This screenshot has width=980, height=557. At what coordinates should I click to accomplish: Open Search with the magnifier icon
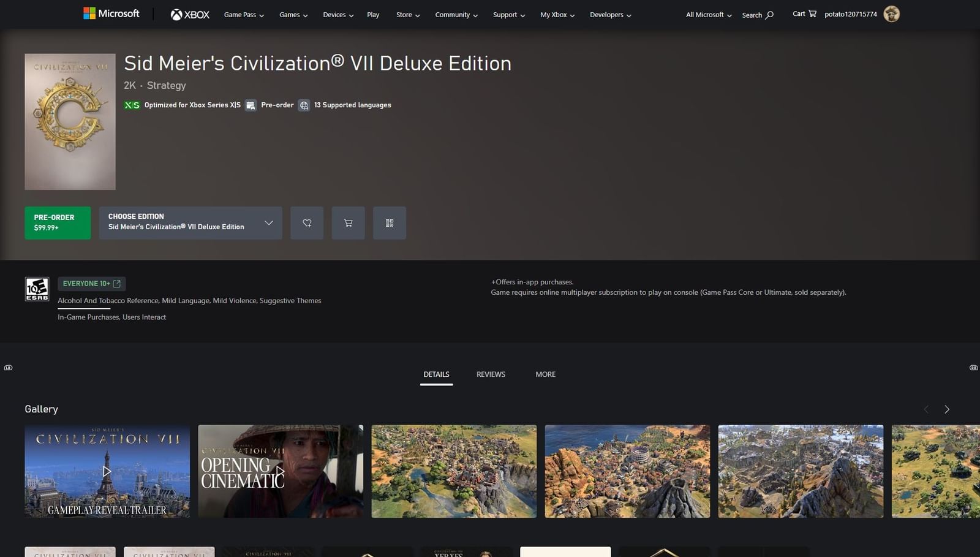pos(758,15)
